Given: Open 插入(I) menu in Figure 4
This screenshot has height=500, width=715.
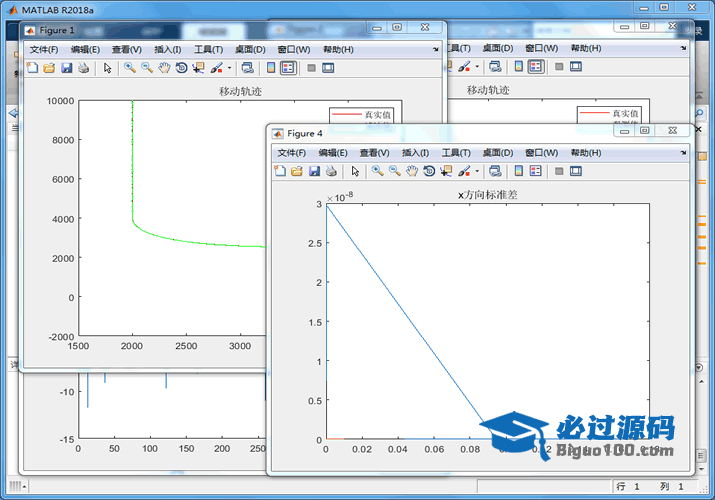Looking at the screenshot, I should 415,153.
